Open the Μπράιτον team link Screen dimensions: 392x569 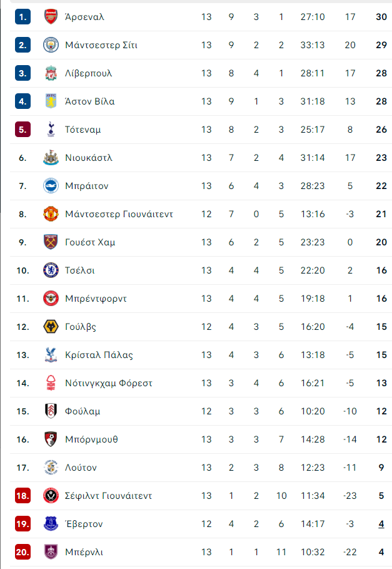(x=86, y=186)
